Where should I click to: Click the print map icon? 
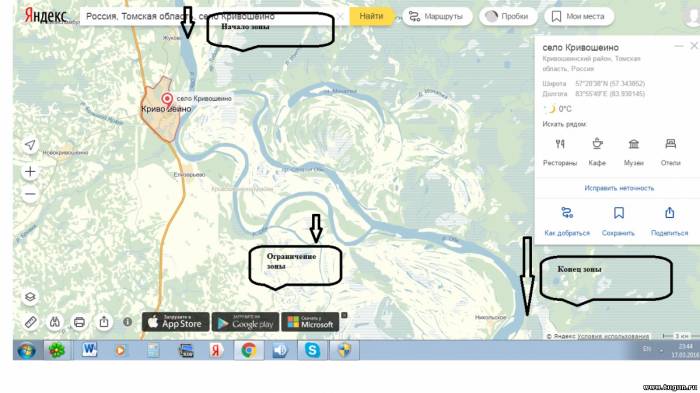pyautogui.click(x=79, y=322)
